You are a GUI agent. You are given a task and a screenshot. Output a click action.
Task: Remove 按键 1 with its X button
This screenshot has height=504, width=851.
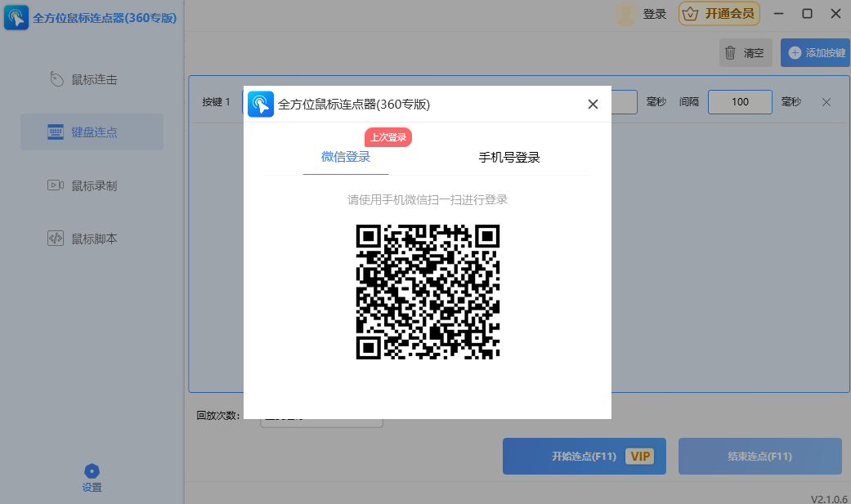click(826, 101)
